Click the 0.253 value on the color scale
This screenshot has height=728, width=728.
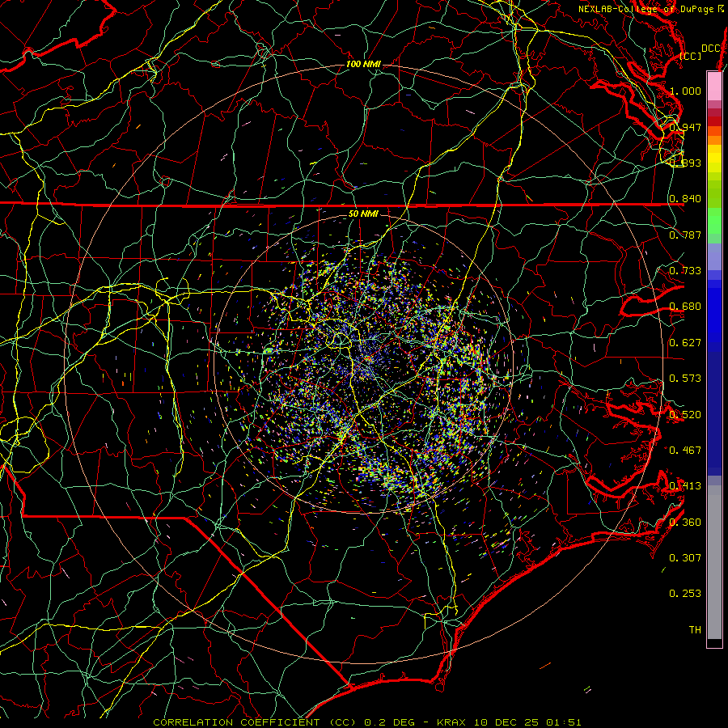[x=685, y=594]
